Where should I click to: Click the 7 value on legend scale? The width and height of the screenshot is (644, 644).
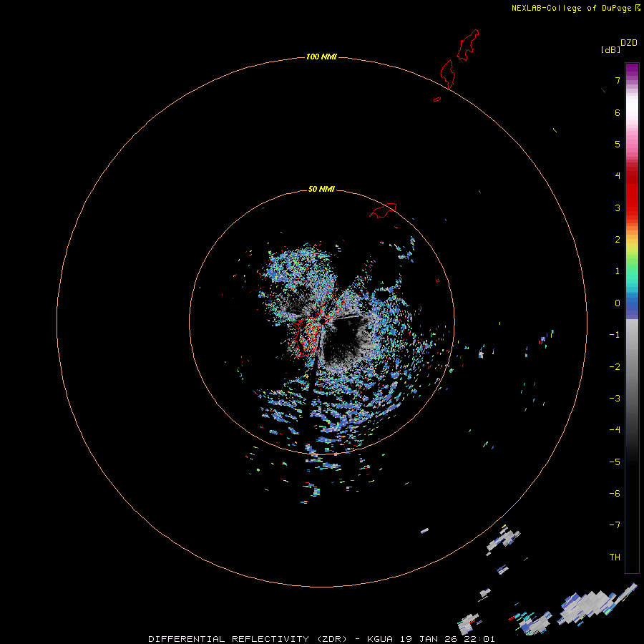pos(618,80)
